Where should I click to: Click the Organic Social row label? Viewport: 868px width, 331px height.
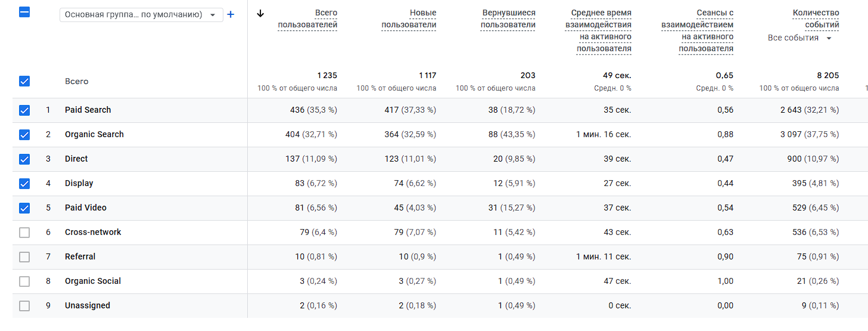[93, 281]
